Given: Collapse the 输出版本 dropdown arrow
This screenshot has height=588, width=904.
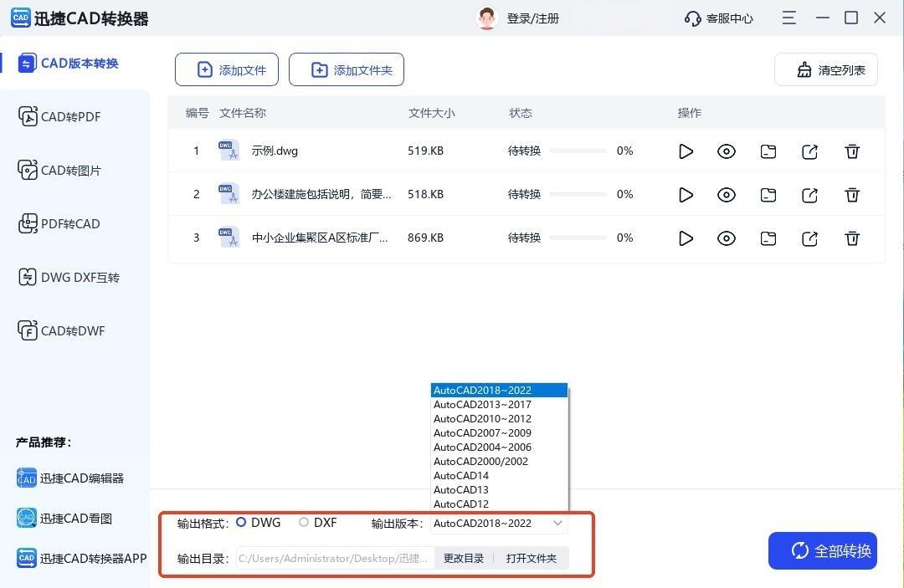Looking at the screenshot, I should 557,524.
